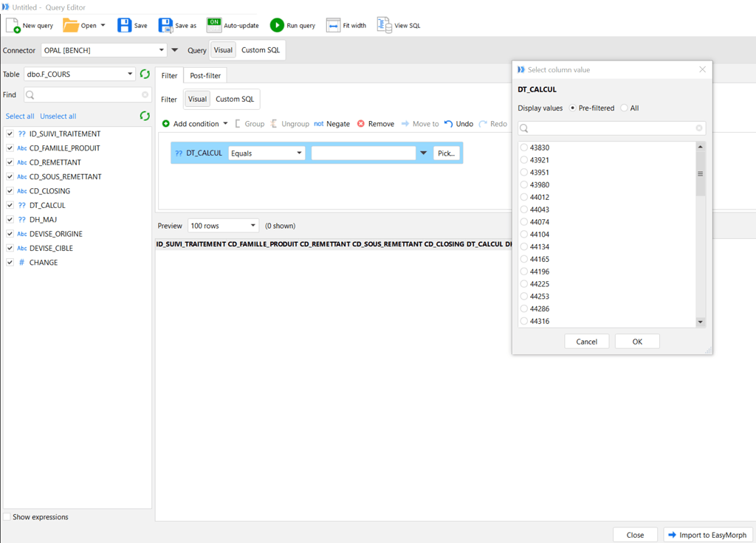Viewport: 756px width, 543px height.
Task: Confirm selection with OK
Action: click(x=636, y=341)
